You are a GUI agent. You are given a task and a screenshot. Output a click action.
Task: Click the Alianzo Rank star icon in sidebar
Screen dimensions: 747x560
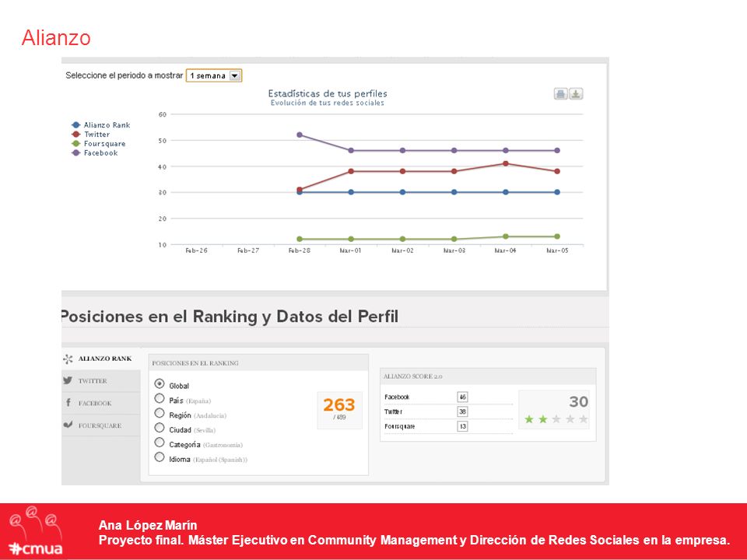tap(68, 359)
